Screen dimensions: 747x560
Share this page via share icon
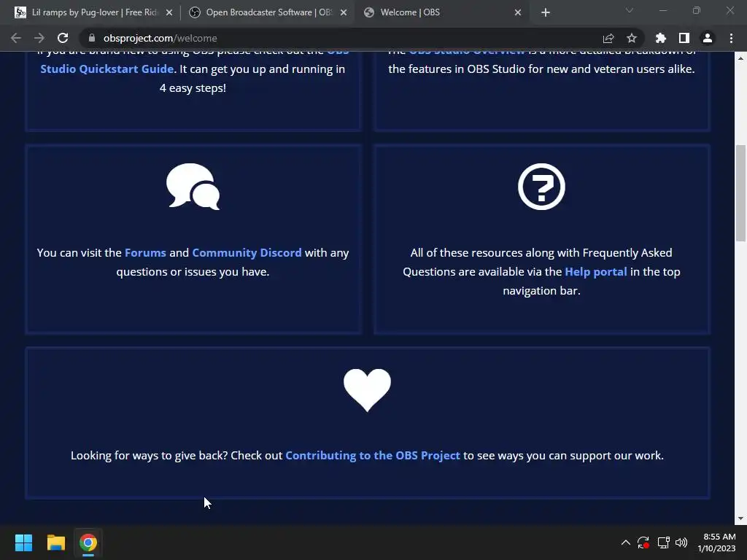[608, 38]
